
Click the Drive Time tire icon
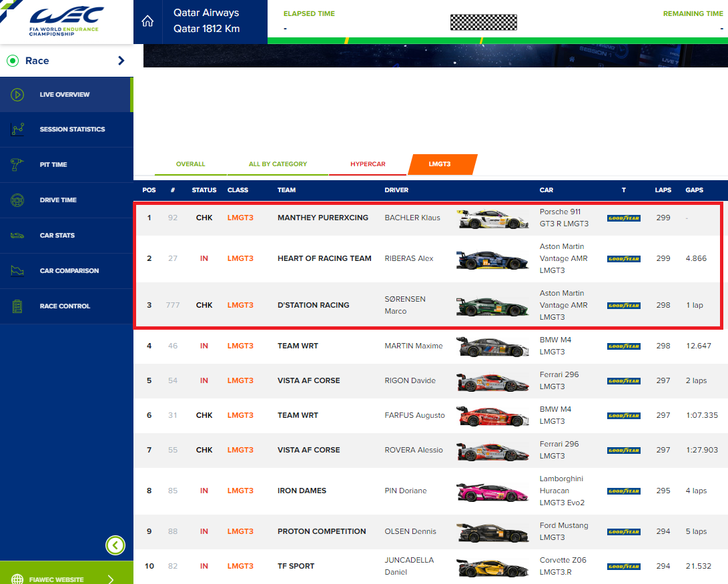(x=18, y=200)
